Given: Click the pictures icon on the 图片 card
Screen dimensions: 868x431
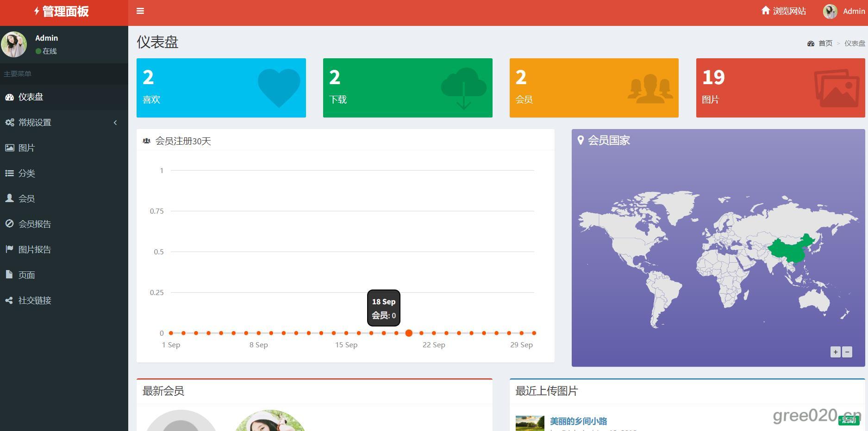Looking at the screenshot, I should (837, 88).
